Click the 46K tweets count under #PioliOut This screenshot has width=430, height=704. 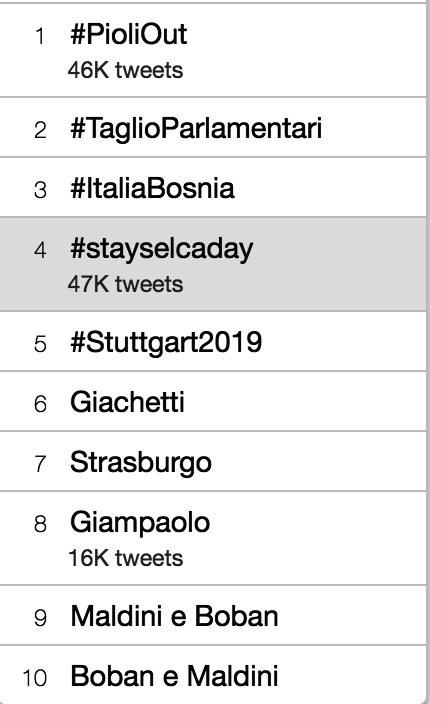click(126, 70)
